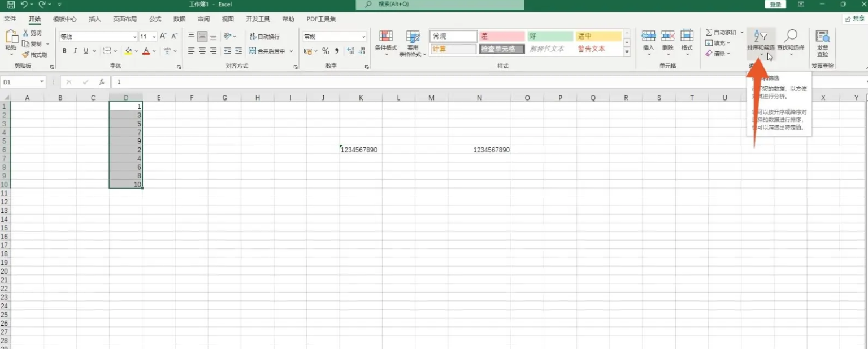Click the Copy (复制) button

click(32, 43)
